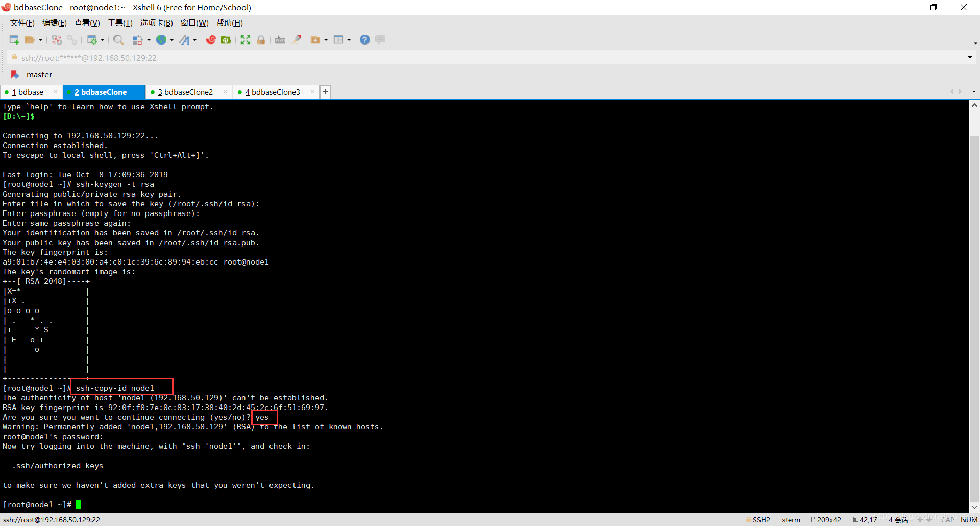The image size is (980, 526).
Task: Click the 209x42 terminal size indicator
Action: [826, 520]
